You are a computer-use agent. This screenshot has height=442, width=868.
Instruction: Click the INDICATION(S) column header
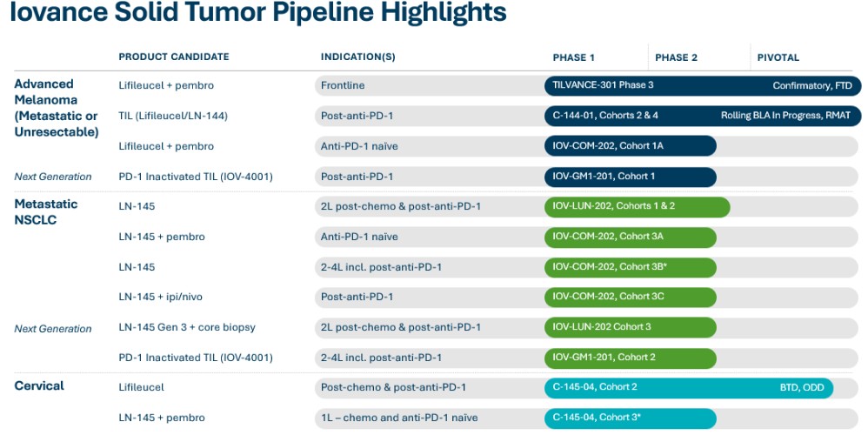point(357,57)
